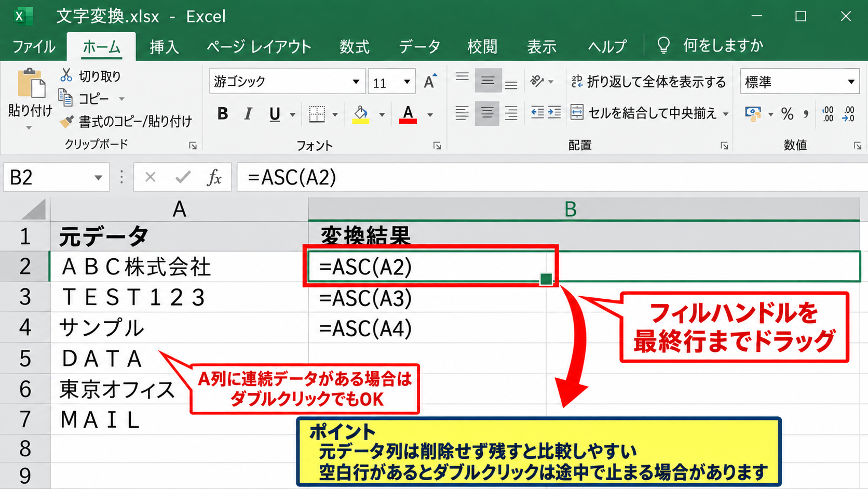Select the Format Painter brush icon
The height and width of the screenshot is (489, 868).
pyautogui.click(x=66, y=122)
